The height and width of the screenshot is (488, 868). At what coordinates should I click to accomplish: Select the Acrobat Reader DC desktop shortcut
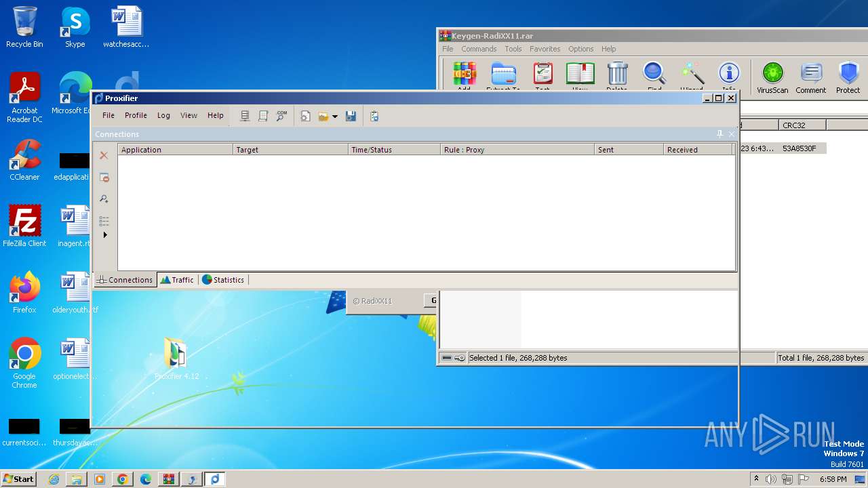[24, 98]
